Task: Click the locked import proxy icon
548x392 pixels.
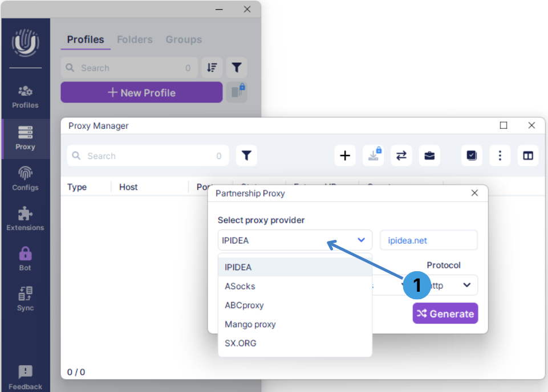Action: tap(374, 156)
